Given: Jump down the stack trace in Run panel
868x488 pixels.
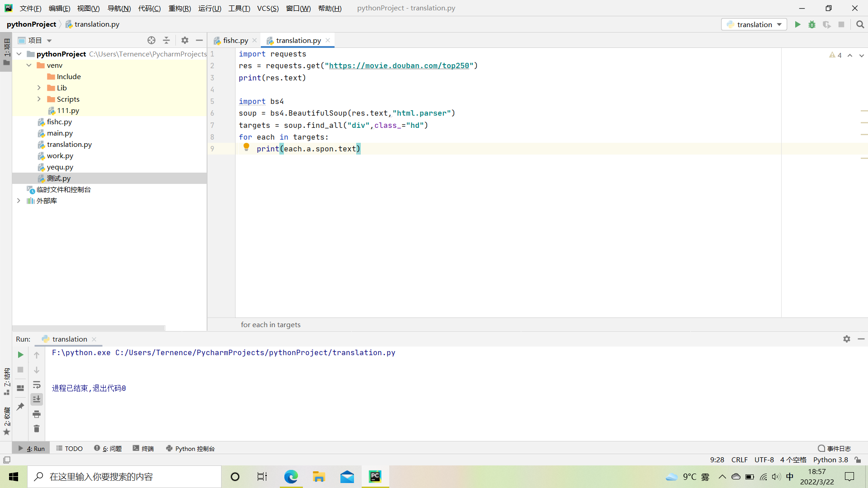Looking at the screenshot, I should tap(37, 370).
